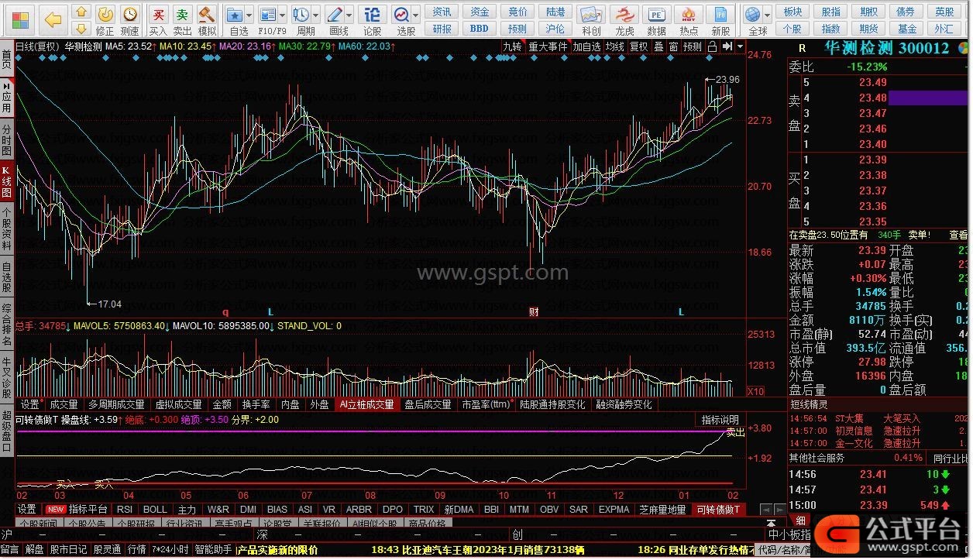Open the 指标说明 indicator description button
The height and width of the screenshot is (560, 973).
click(720, 420)
